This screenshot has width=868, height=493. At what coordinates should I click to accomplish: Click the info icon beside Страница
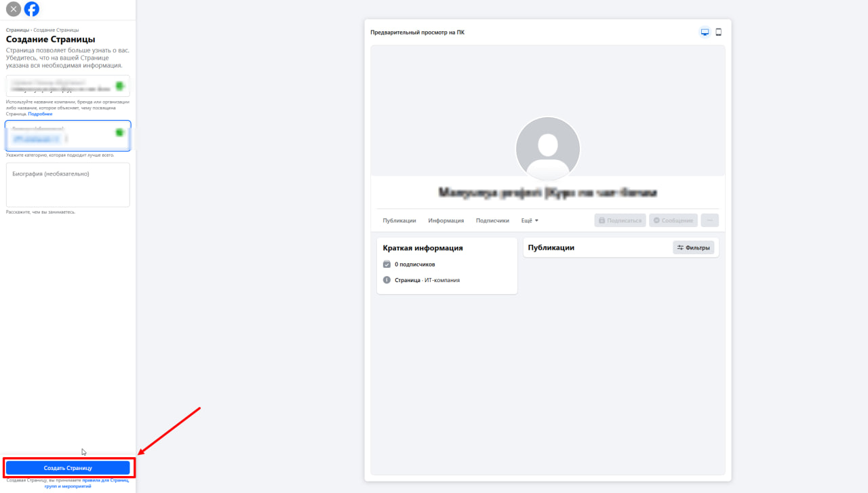387,280
